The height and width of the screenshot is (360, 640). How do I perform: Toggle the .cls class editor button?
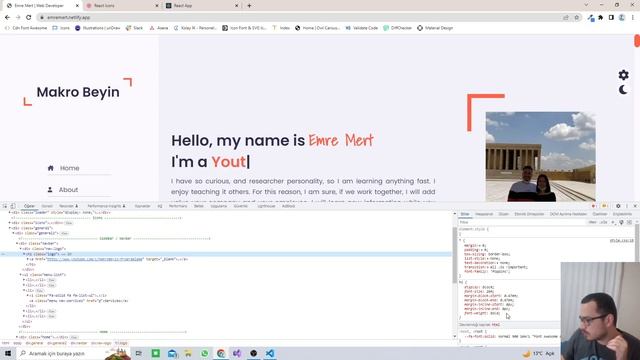click(x=604, y=222)
